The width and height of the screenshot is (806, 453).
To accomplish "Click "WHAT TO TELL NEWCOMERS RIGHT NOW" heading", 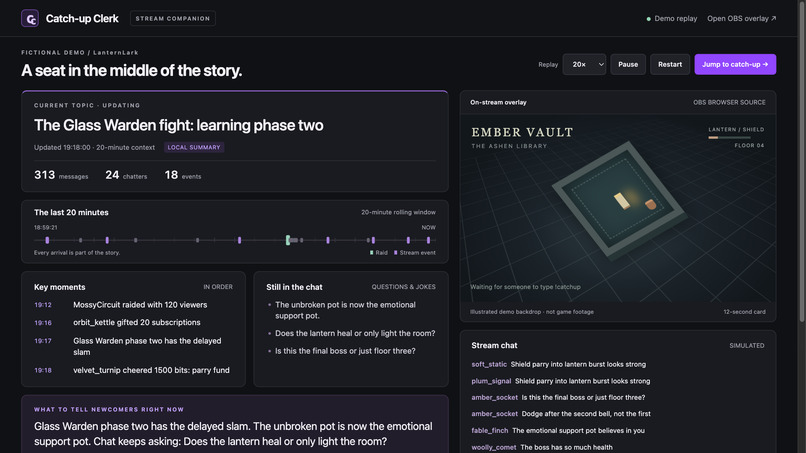I will point(109,409).
